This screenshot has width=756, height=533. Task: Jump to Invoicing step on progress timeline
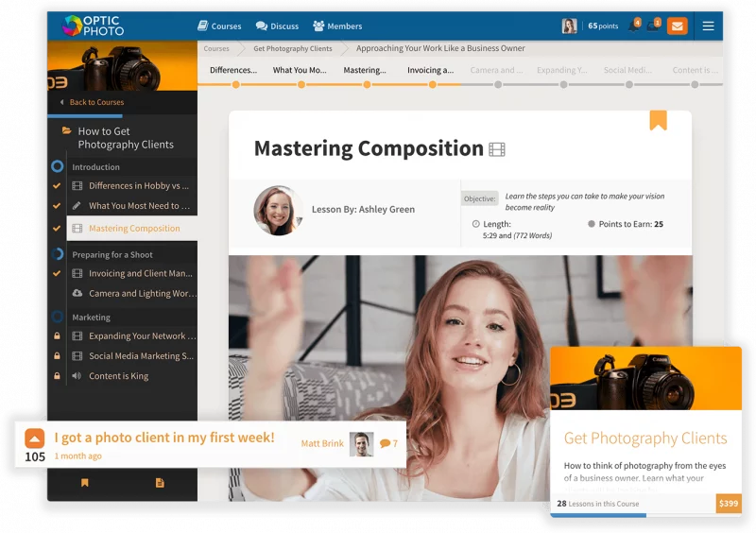[x=432, y=84]
